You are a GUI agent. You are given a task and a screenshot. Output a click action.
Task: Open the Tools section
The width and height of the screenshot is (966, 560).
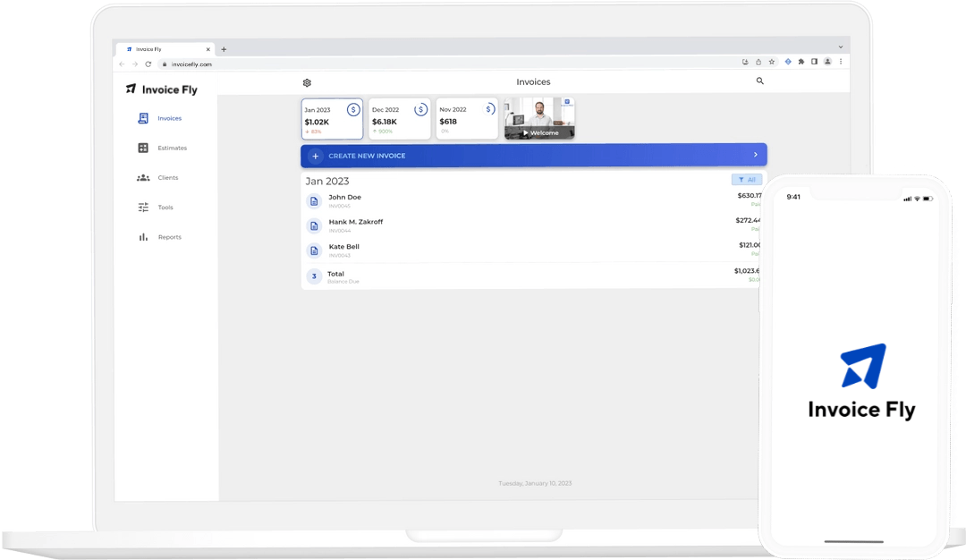click(165, 207)
